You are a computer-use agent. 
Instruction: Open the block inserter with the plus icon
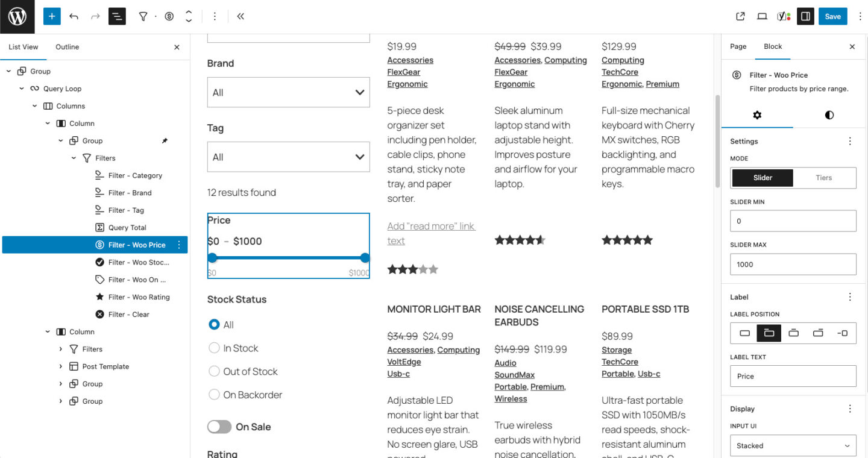point(51,16)
